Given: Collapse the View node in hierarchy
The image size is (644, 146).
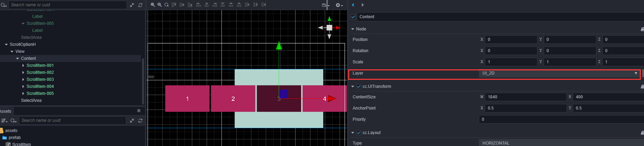Looking at the screenshot, I should pos(12,51).
